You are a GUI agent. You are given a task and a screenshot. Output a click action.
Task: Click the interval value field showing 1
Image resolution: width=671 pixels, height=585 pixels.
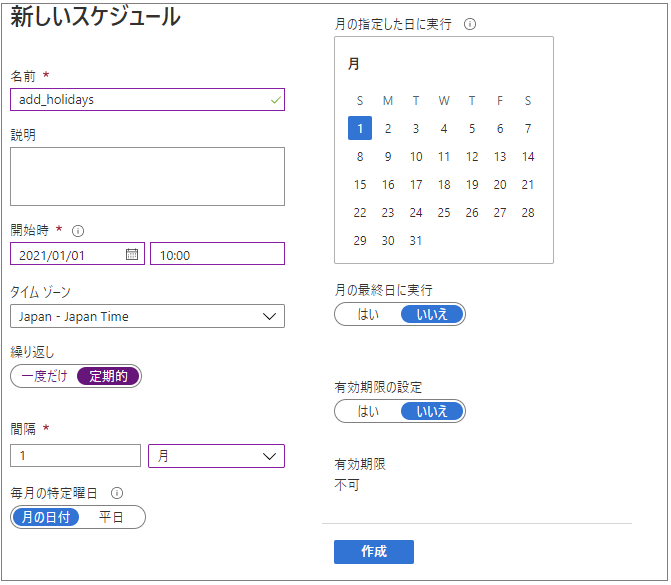pos(76,456)
